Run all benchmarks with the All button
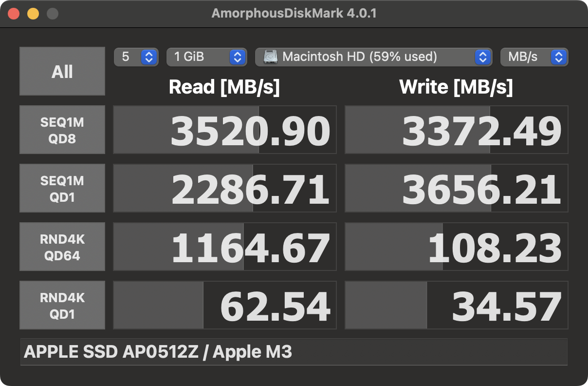 [62, 71]
